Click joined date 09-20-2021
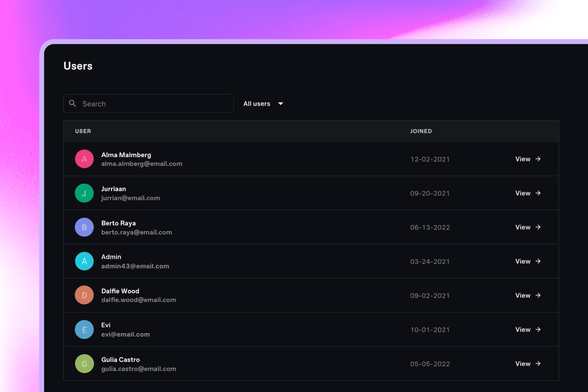This screenshot has height=392, width=588. click(430, 194)
